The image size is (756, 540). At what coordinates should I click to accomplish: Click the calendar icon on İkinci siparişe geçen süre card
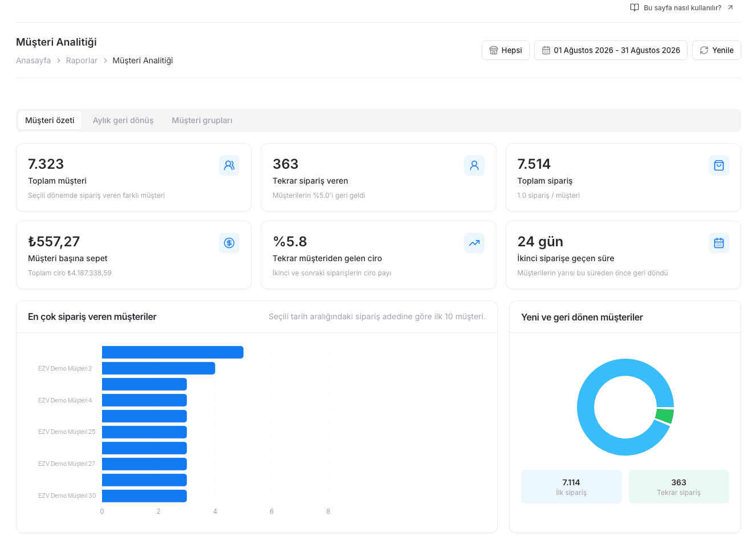coord(719,243)
